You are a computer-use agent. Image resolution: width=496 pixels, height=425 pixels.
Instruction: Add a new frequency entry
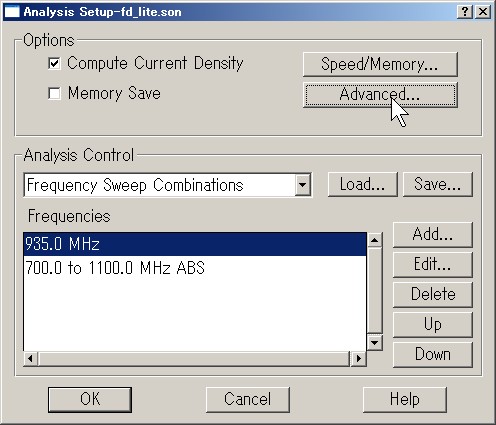[433, 235]
